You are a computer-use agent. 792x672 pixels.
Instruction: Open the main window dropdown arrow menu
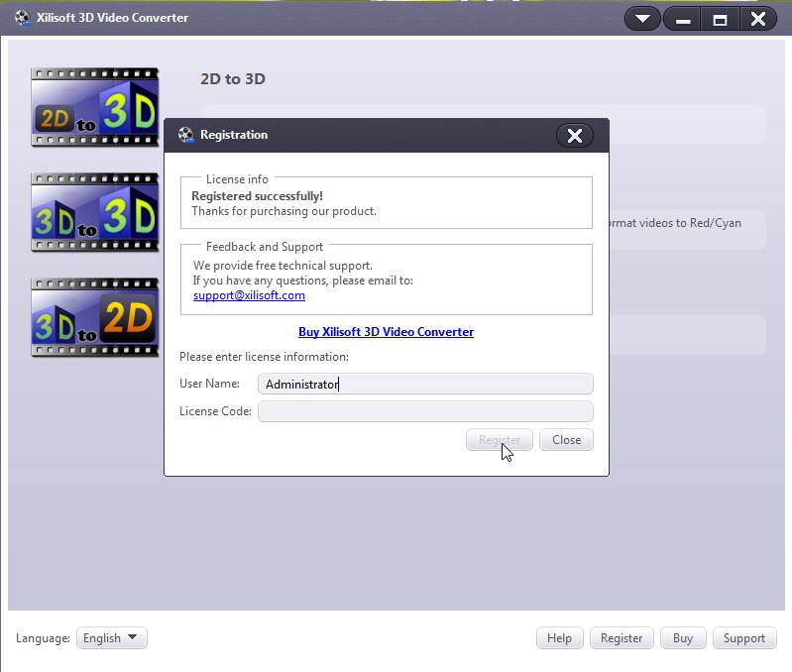(x=642, y=19)
